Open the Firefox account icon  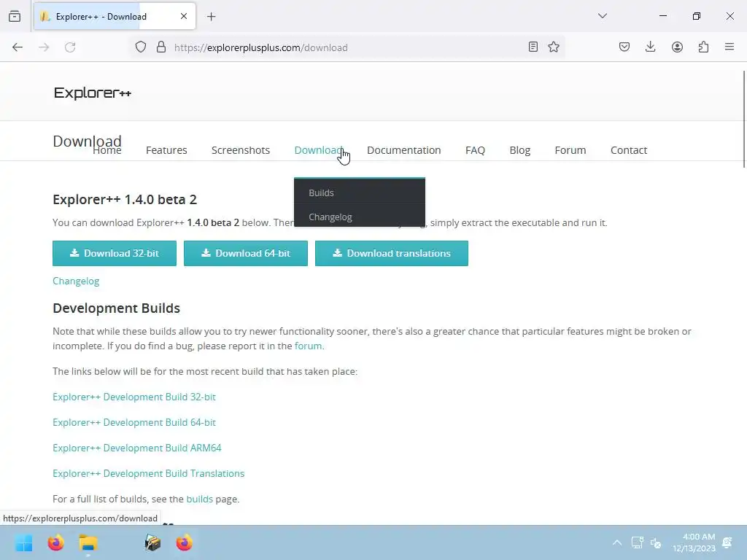(x=677, y=47)
